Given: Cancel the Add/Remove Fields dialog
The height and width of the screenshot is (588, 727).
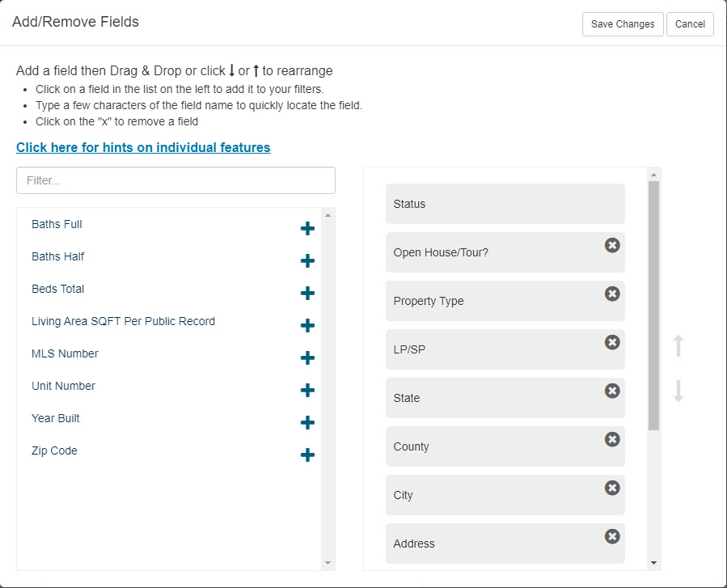Looking at the screenshot, I should (690, 24).
